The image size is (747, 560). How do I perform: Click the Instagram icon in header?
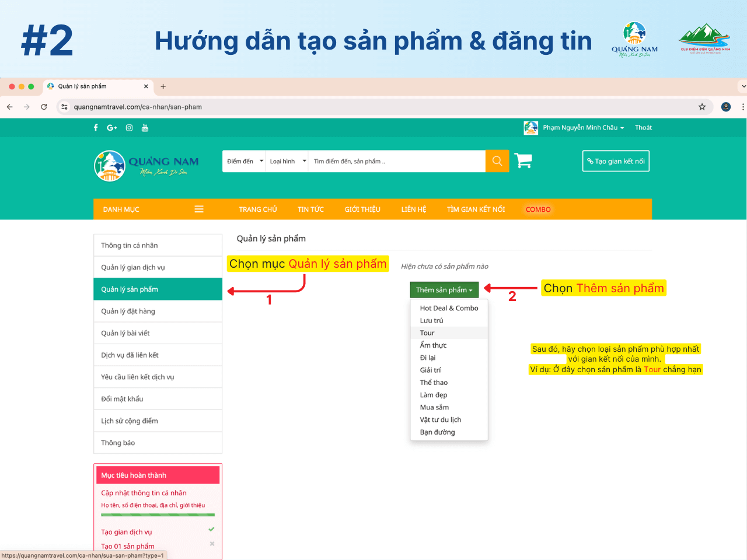[x=129, y=128]
